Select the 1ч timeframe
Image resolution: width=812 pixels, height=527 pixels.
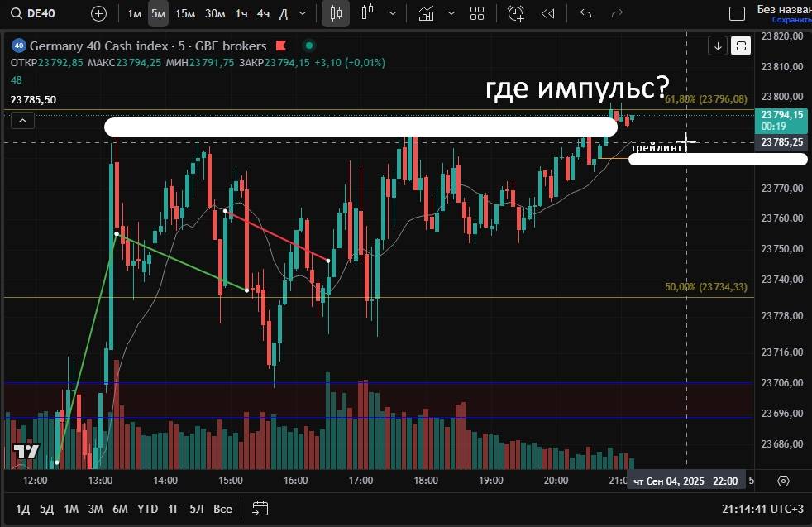pos(241,13)
